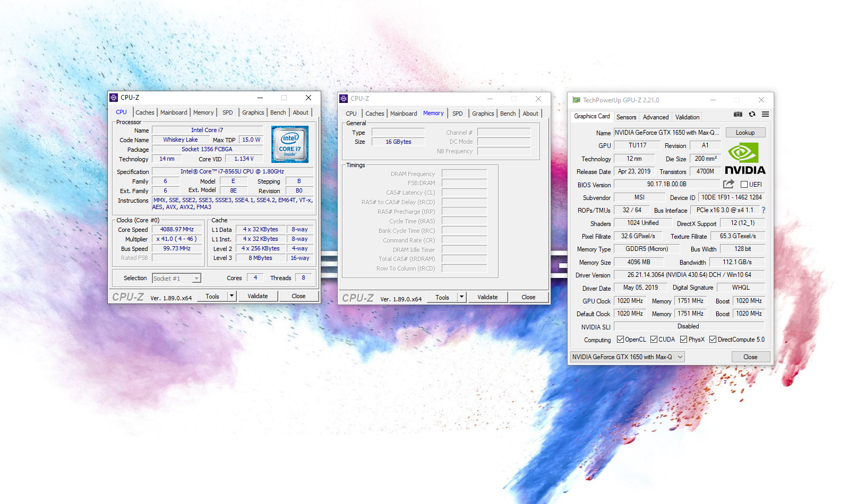This screenshot has height=504, width=857.
Task: Open Bench tab in second CPU-Z window
Action: click(508, 114)
